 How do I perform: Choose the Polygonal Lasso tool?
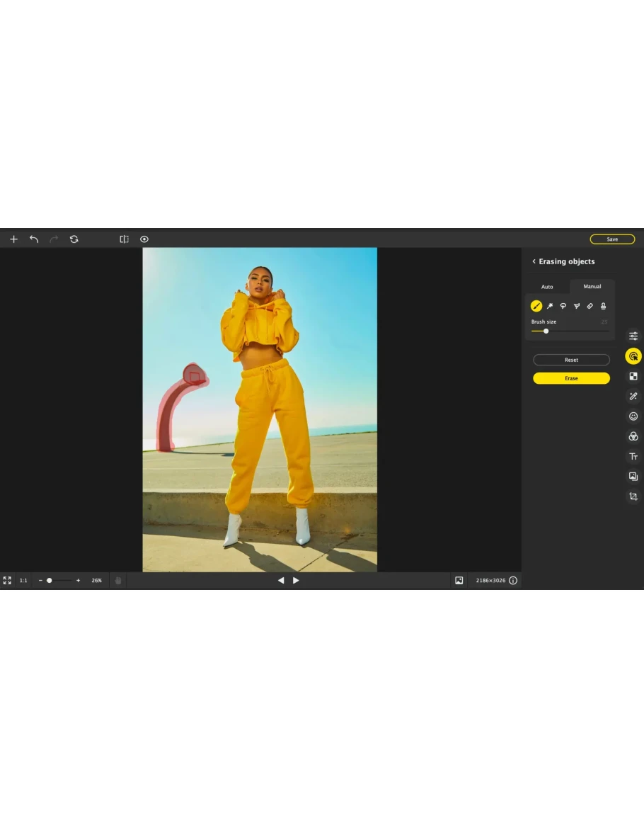pos(577,306)
